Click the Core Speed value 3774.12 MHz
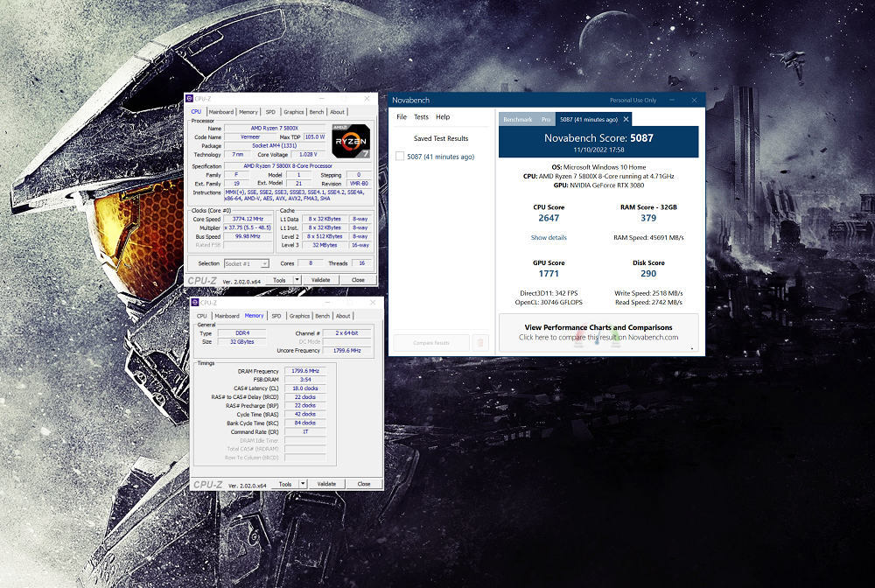Viewport: 875px width, 588px height. 248,220
